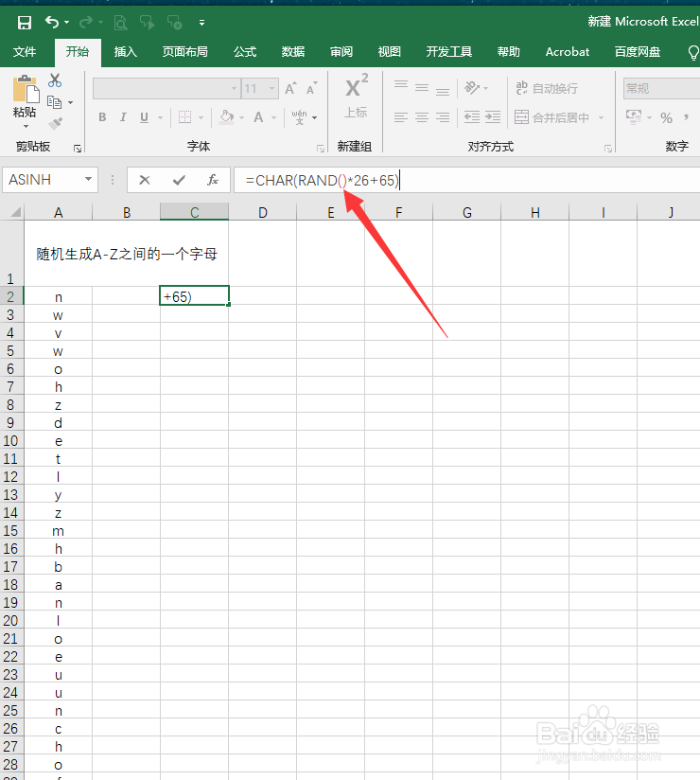This screenshot has height=780, width=700.
Task: Toggle 自动换行 wrap text
Action: (547, 89)
